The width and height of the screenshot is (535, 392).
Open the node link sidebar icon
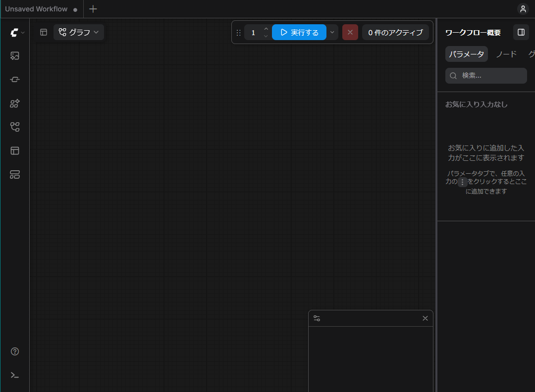pos(15,79)
